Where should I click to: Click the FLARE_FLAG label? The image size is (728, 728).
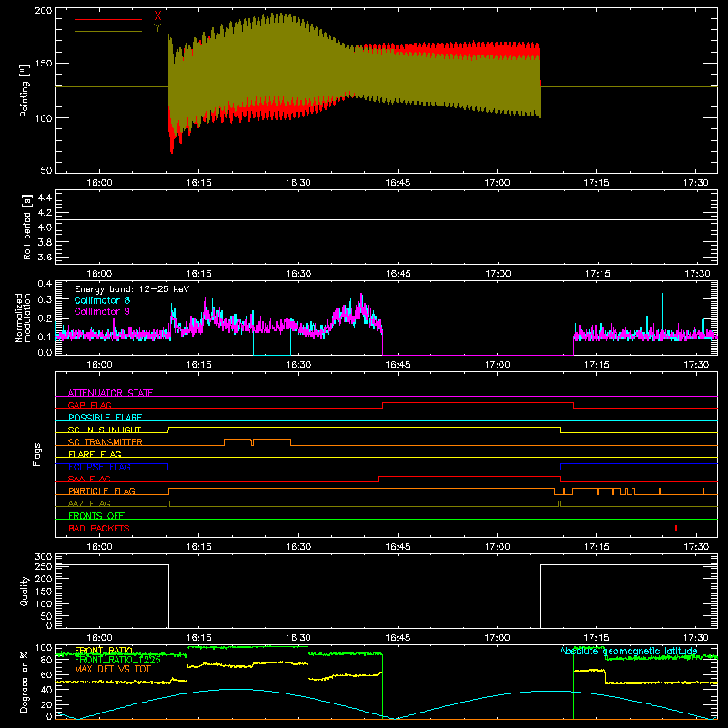(x=95, y=454)
